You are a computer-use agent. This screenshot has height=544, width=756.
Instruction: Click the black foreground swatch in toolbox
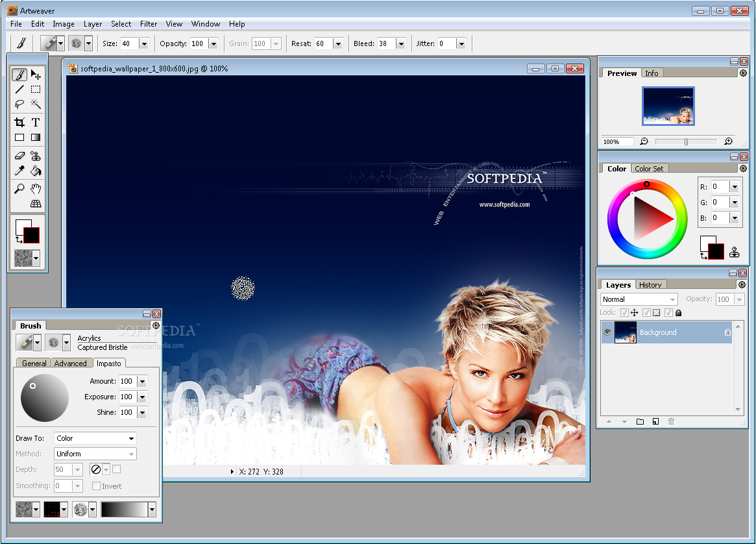pyautogui.click(x=32, y=236)
